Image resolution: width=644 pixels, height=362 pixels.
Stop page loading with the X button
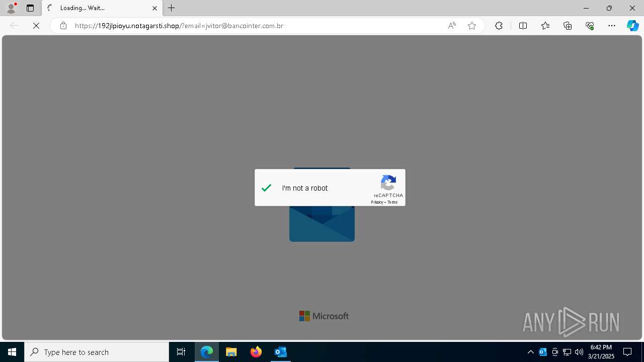(36, 26)
